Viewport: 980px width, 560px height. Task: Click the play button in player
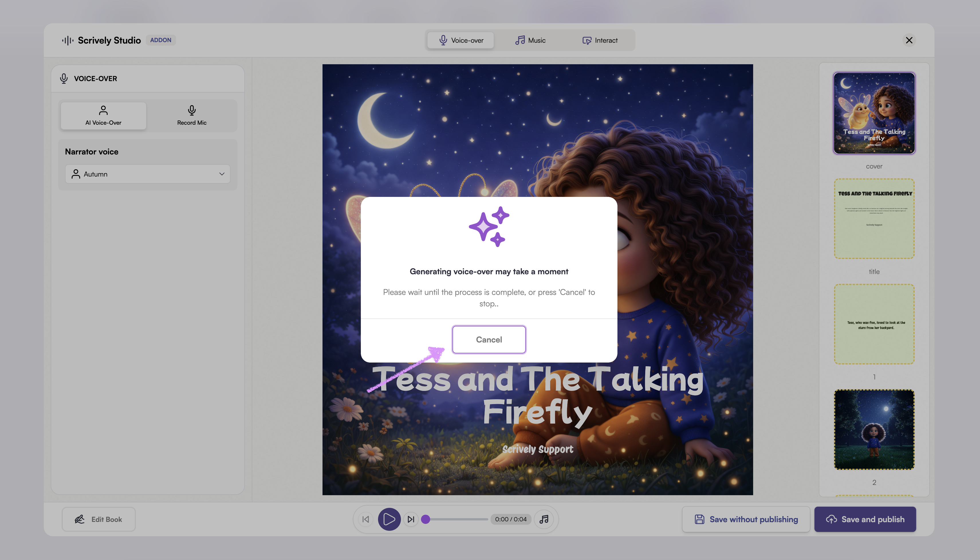pyautogui.click(x=389, y=519)
